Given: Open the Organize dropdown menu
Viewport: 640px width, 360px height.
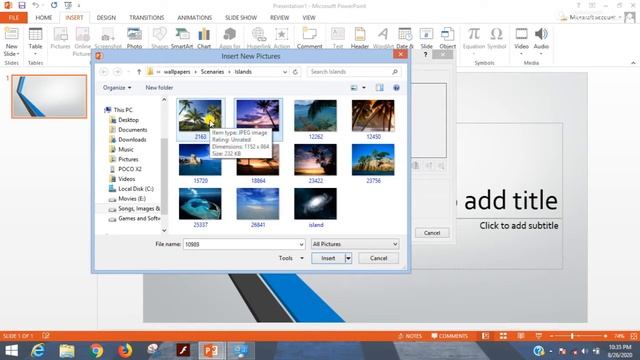Looking at the screenshot, I should (x=117, y=88).
